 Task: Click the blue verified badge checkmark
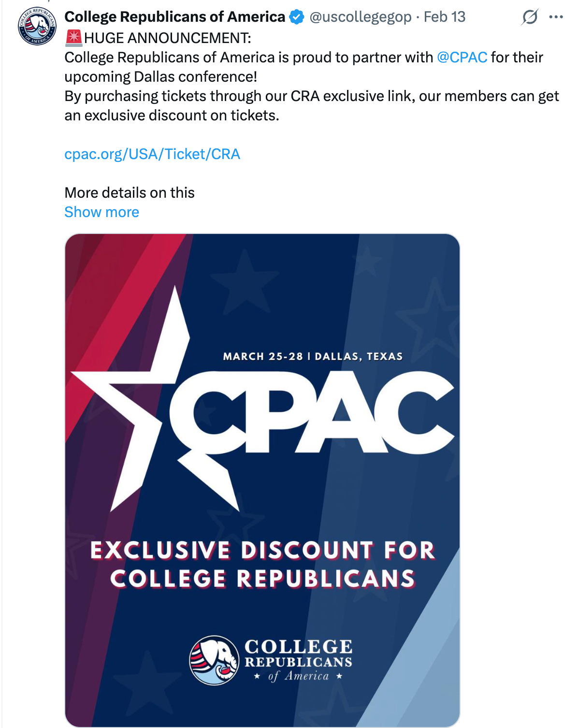point(296,17)
